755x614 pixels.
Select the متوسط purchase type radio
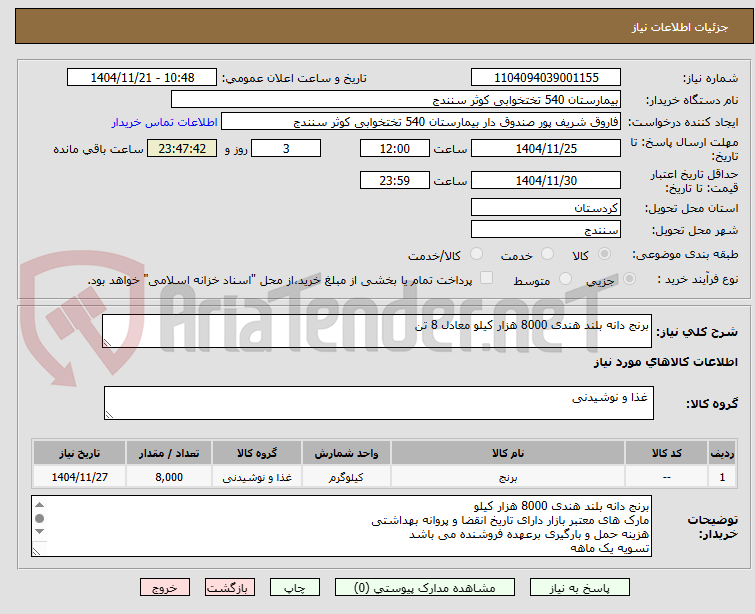565,279
